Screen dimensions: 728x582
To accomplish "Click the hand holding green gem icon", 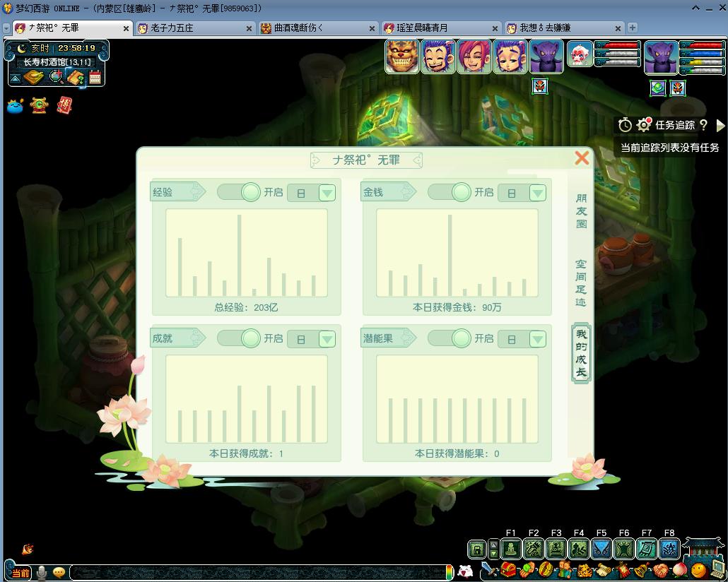I will pos(527,569).
